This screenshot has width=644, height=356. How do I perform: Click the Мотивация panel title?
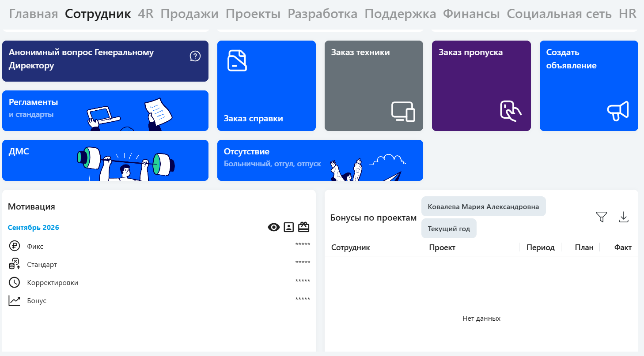coord(31,206)
